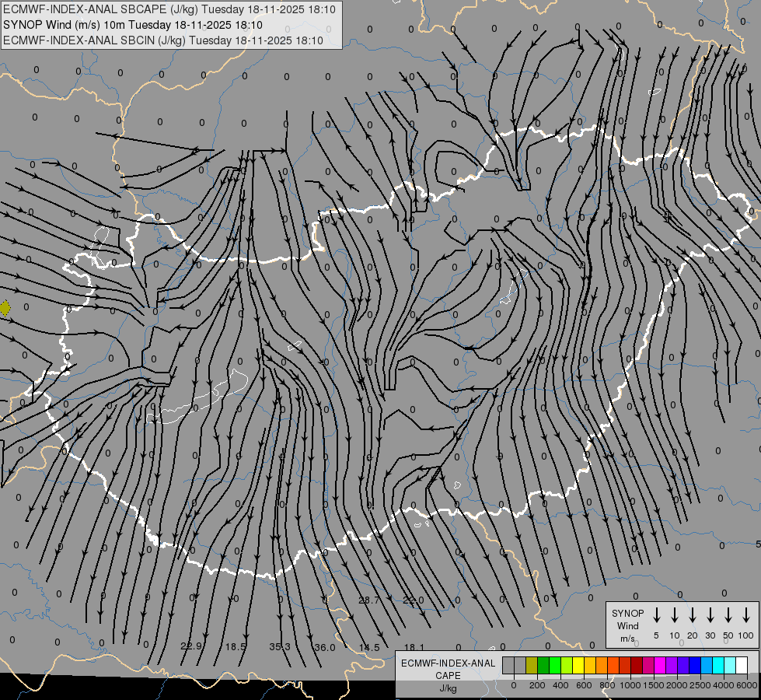This screenshot has width=761, height=700.
Task: Click the 1000 label on CAPE scale
Action: click(x=630, y=685)
